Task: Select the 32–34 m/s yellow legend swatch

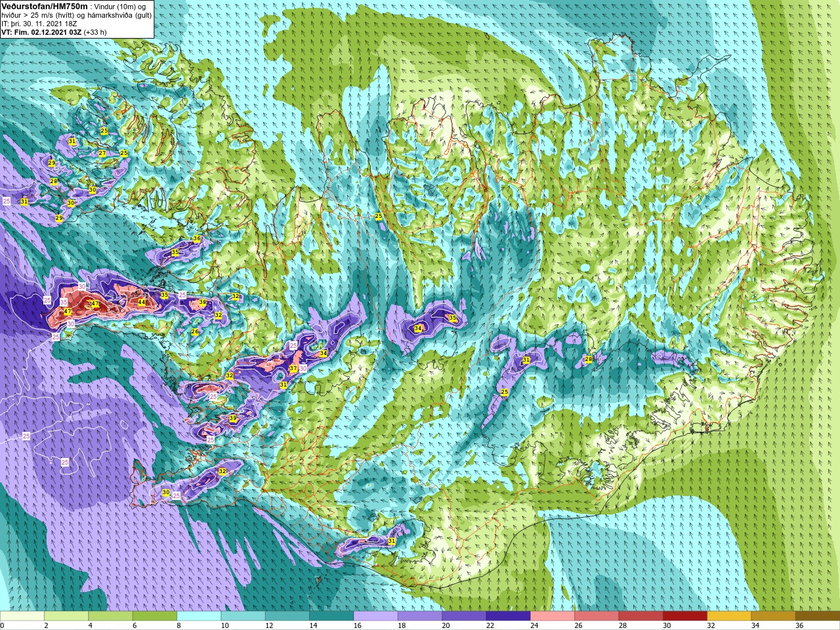Action: [x=730, y=616]
